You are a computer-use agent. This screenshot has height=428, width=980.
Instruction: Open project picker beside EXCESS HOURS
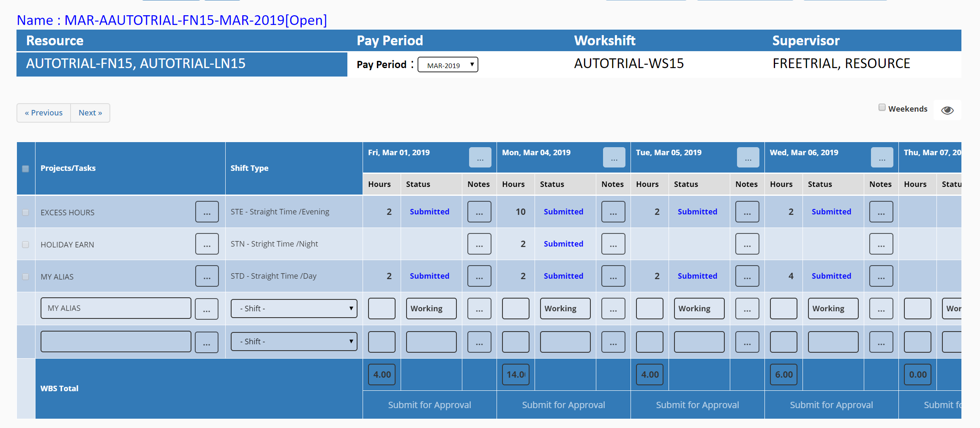(x=207, y=211)
